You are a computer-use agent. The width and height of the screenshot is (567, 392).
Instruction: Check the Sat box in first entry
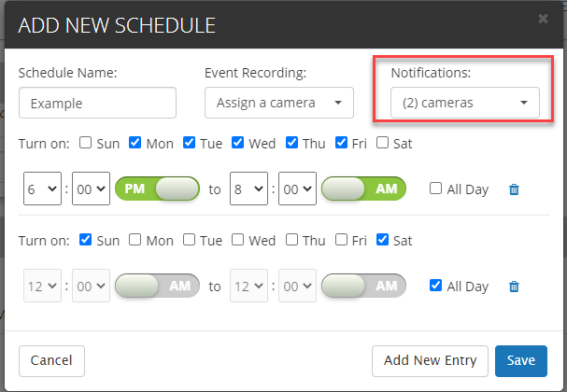(383, 143)
